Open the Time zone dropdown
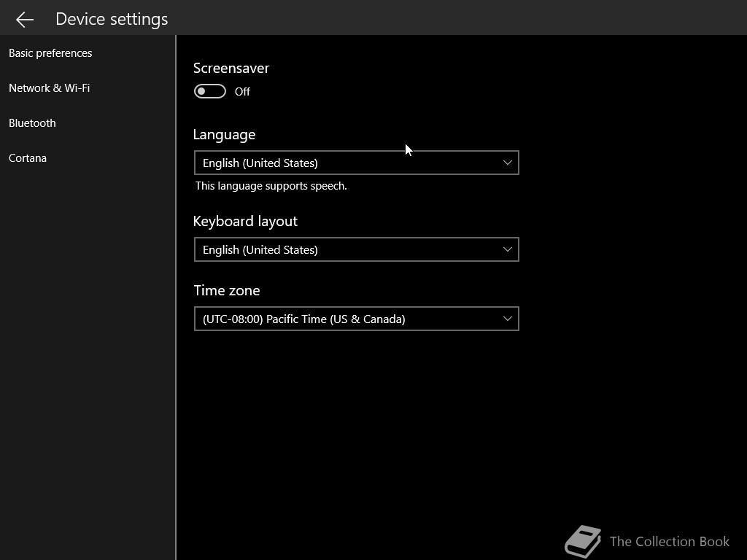The width and height of the screenshot is (747, 560). (356, 319)
